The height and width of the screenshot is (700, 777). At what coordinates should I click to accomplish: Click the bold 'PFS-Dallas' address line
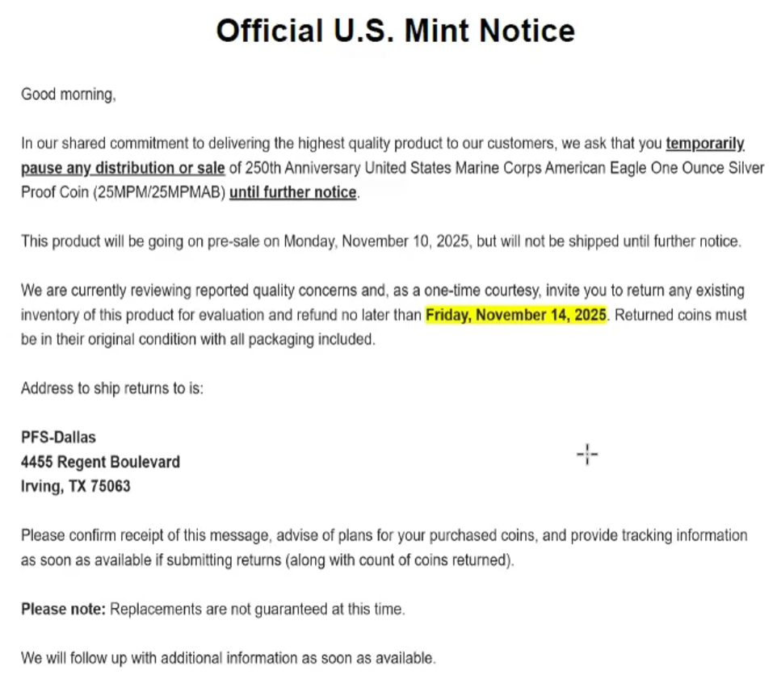coord(58,438)
